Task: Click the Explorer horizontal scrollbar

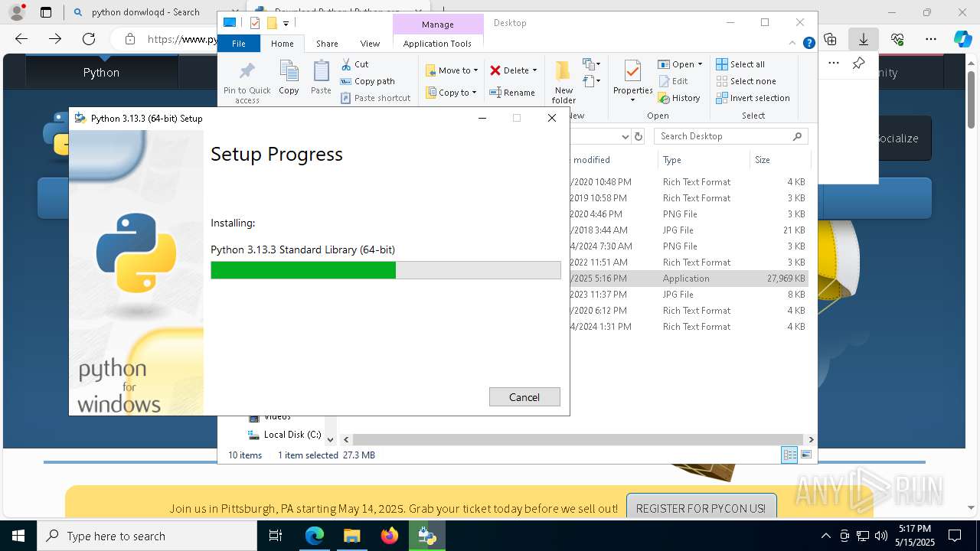Action: 578,439
